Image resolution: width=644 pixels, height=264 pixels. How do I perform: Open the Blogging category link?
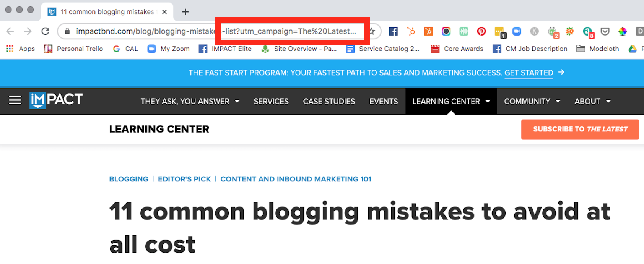pyautogui.click(x=128, y=179)
